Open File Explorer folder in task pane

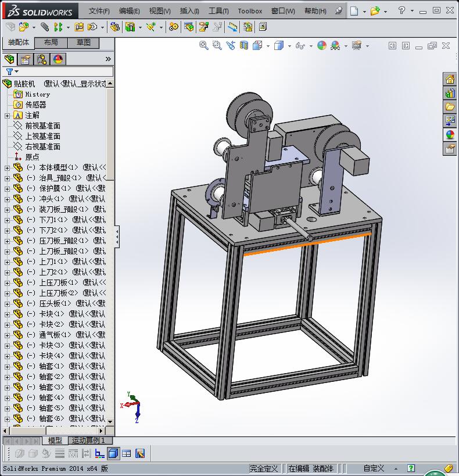[x=450, y=107]
